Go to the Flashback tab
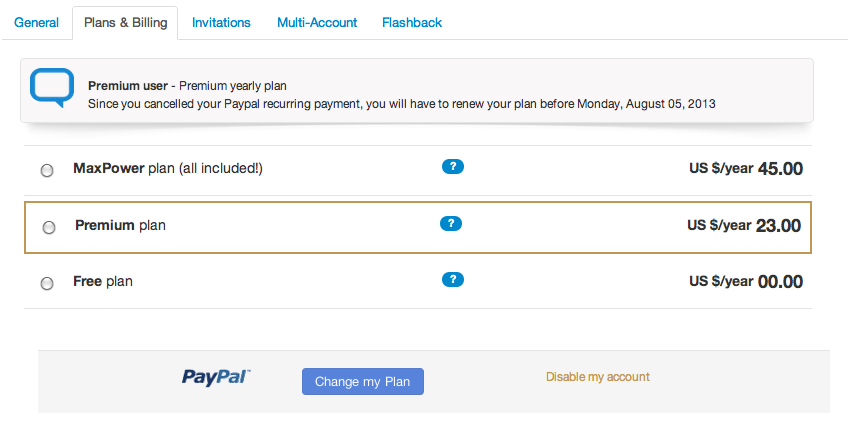 [x=412, y=23]
